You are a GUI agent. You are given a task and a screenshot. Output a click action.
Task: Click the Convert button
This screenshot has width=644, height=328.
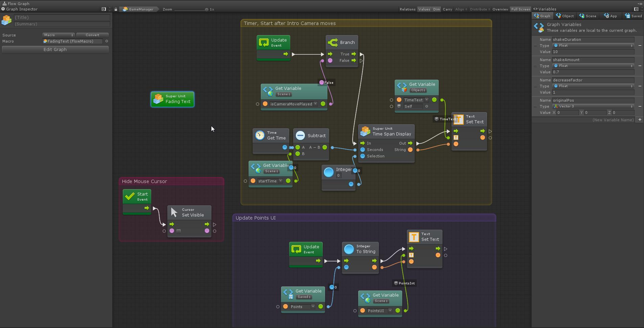click(92, 35)
